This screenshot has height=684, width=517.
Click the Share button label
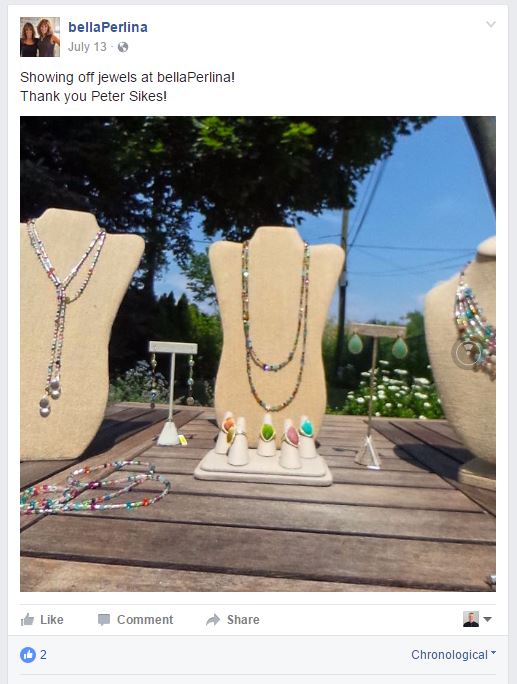click(x=243, y=620)
